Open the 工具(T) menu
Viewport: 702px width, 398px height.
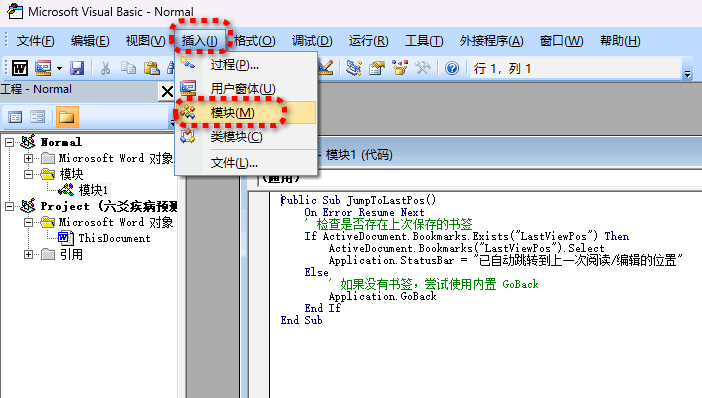(424, 41)
